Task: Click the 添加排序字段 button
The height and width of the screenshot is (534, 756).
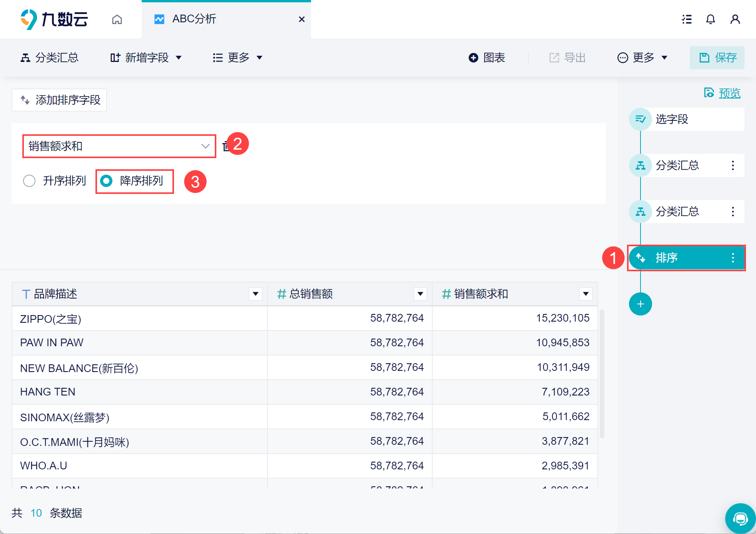Action: coord(59,100)
